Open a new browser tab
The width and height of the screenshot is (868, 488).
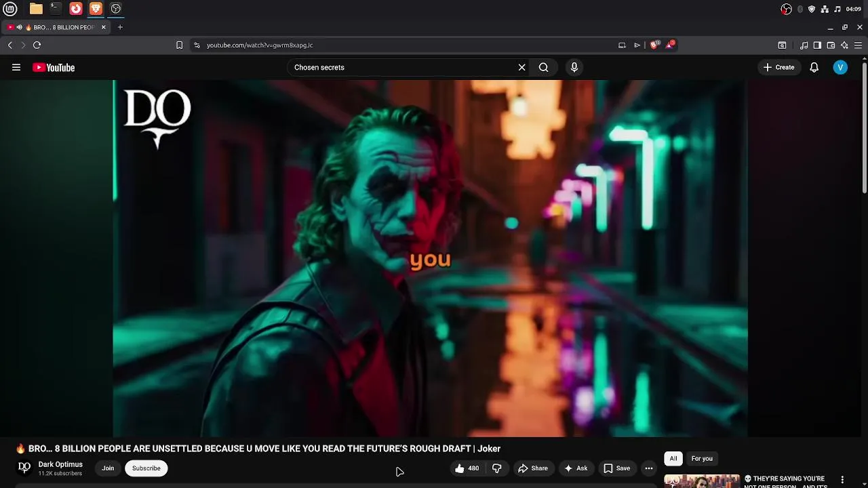point(120,27)
